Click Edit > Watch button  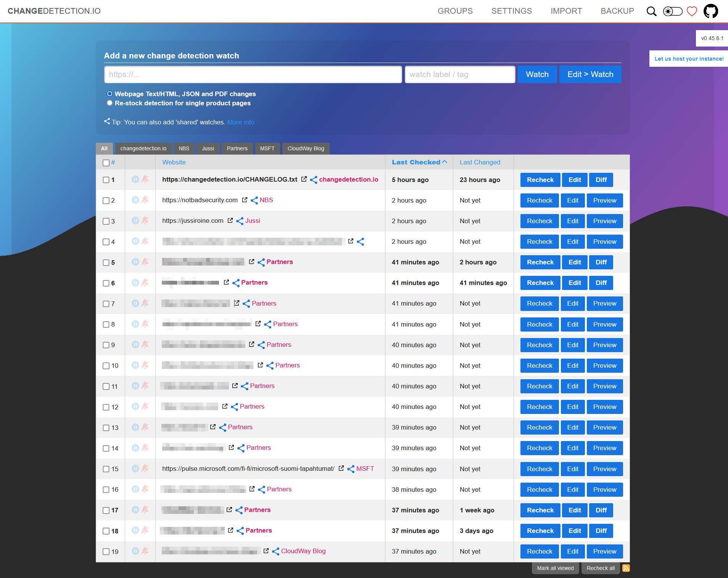coord(590,74)
